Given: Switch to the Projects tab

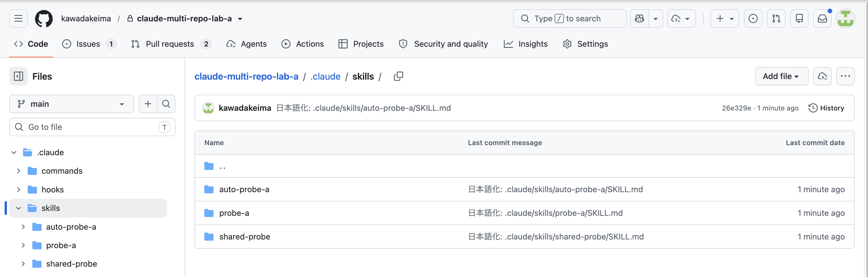Looking at the screenshot, I should click(x=361, y=44).
